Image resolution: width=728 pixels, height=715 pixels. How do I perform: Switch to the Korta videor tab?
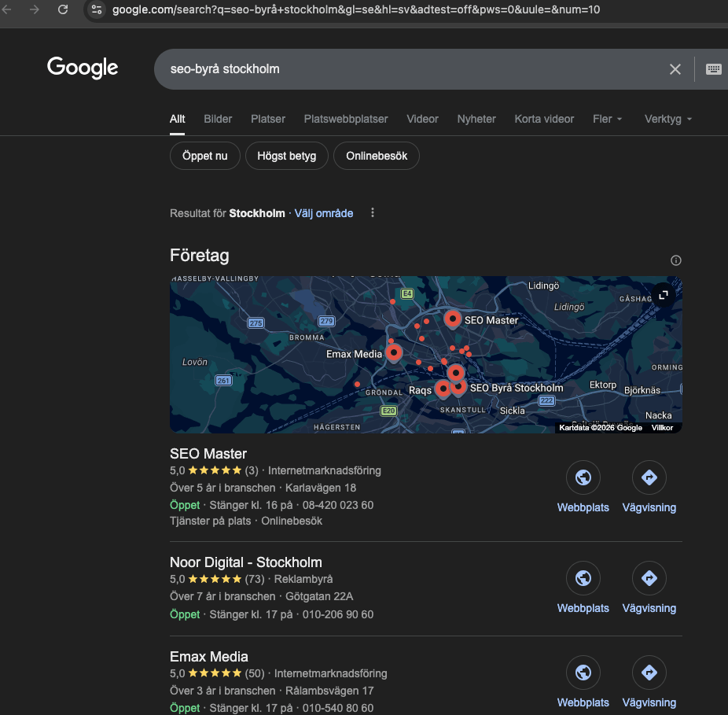pyautogui.click(x=544, y=119)
